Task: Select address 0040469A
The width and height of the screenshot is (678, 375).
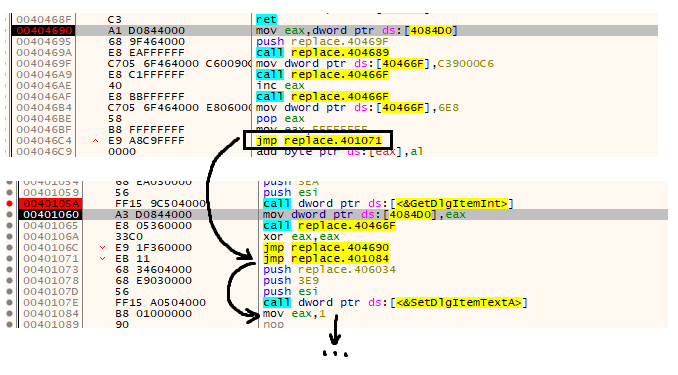Action: pos(44,53)
